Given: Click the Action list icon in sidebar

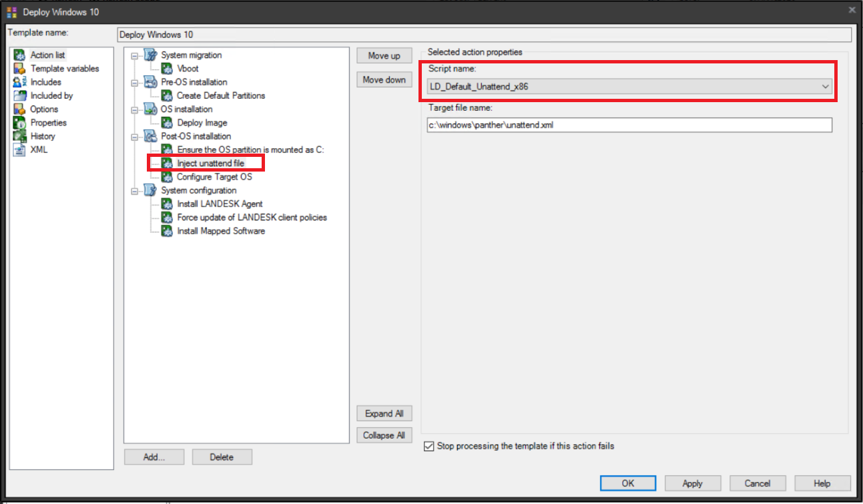Looking at the screenshot, I should pyautogui.click(x=19, y=55).
